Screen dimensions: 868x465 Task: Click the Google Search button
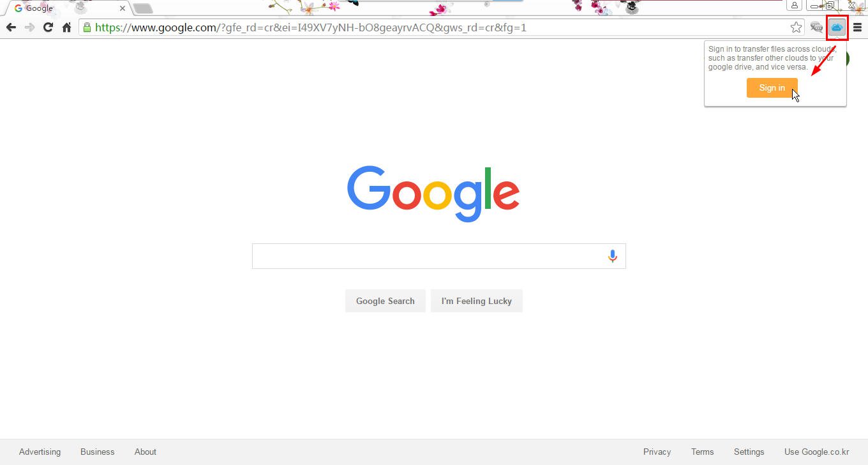(x=385, y=301)
